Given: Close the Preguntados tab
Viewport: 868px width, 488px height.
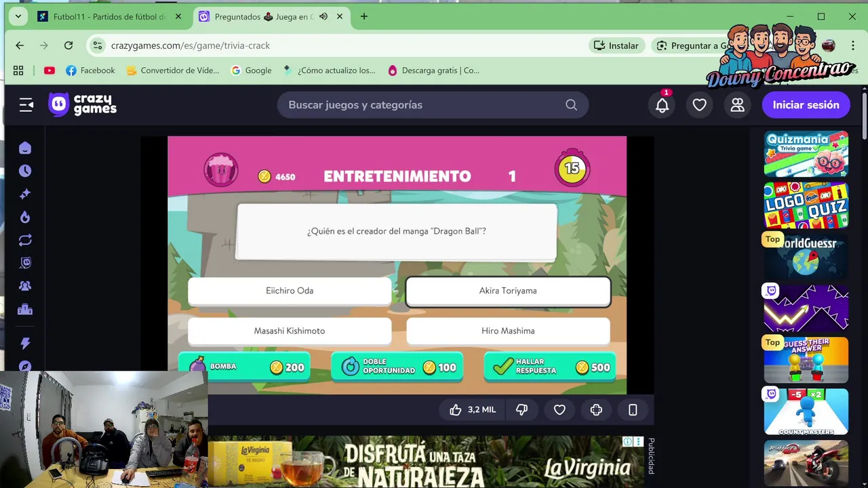Looking at the screenshot, I should point(340,17).
